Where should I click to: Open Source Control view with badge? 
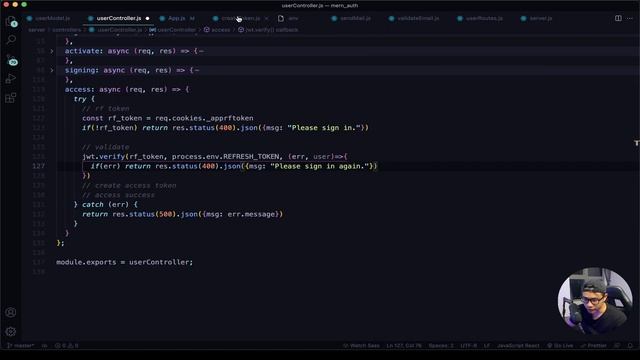[x=12, y=60]
